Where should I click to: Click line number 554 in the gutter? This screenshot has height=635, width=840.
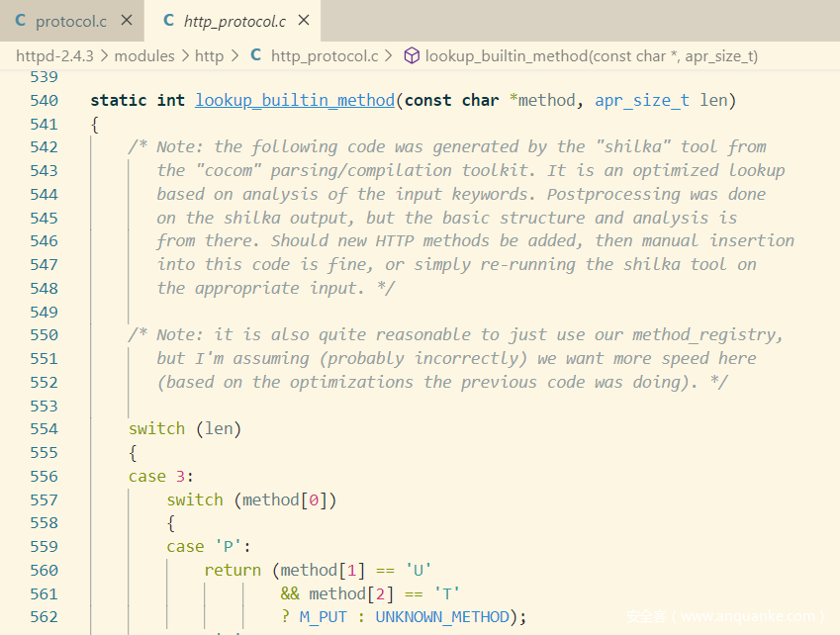point(44,428)
